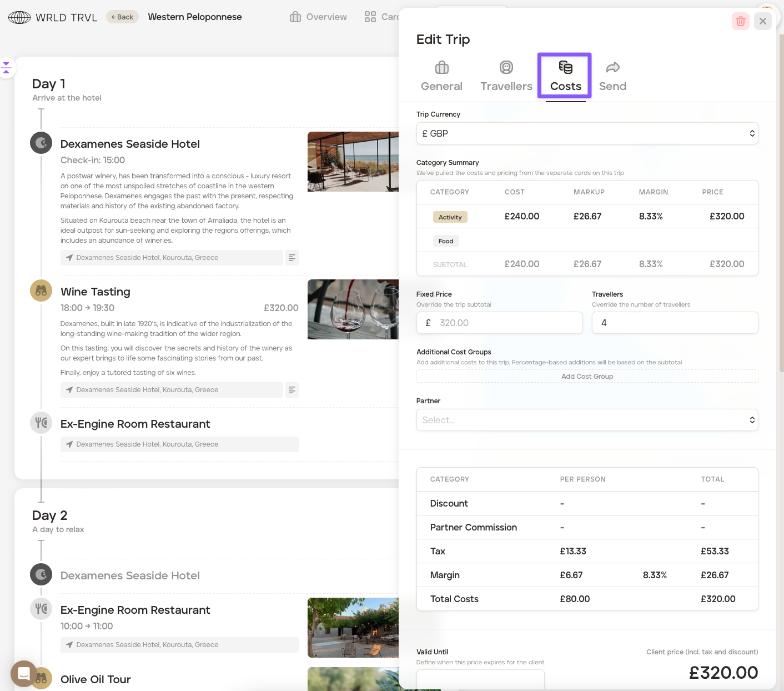
Task: Click the binoculars icon beside Wine Tasting
Action: coord(41,291)
